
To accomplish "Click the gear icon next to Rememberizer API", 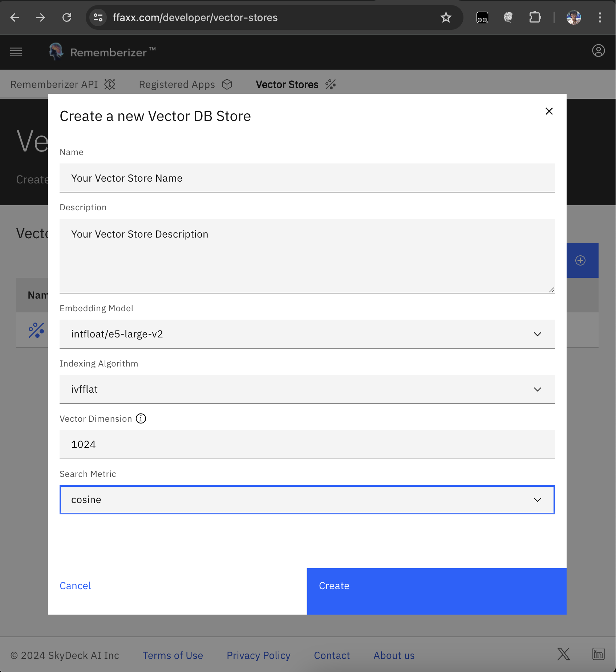I will click(110, 84).
